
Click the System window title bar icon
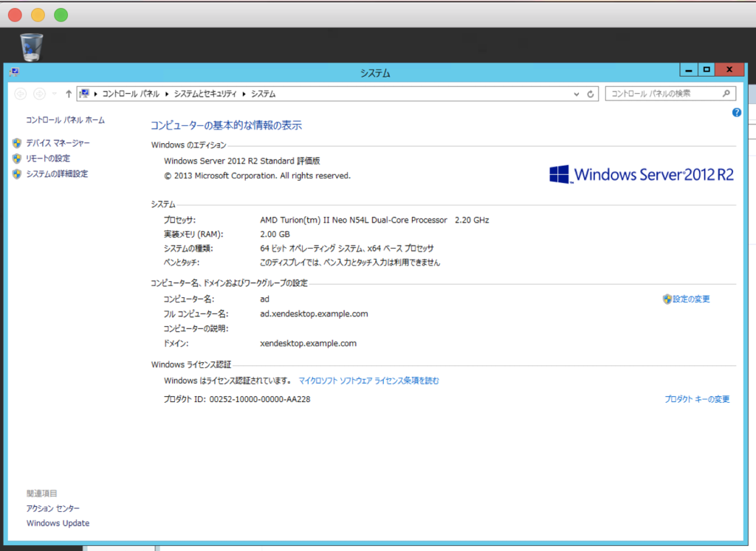click(15, 72)
